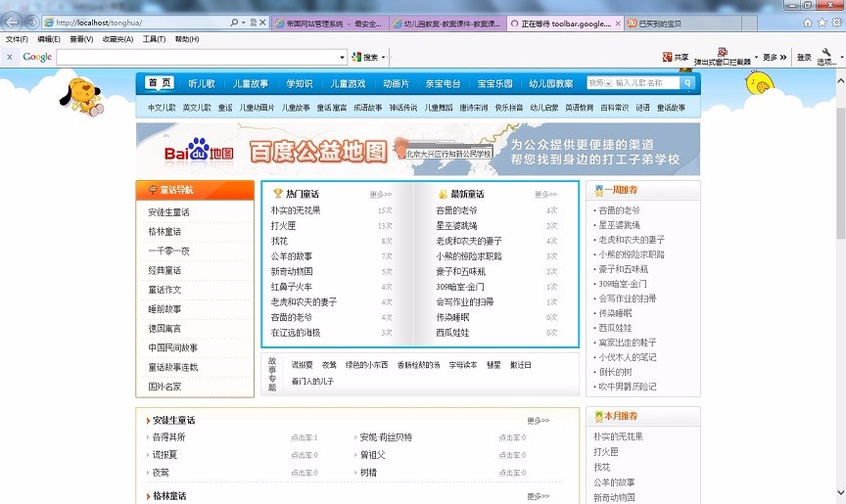
Task: Click the page vertical scrollbar down arrow
Action: click(840, 492)
